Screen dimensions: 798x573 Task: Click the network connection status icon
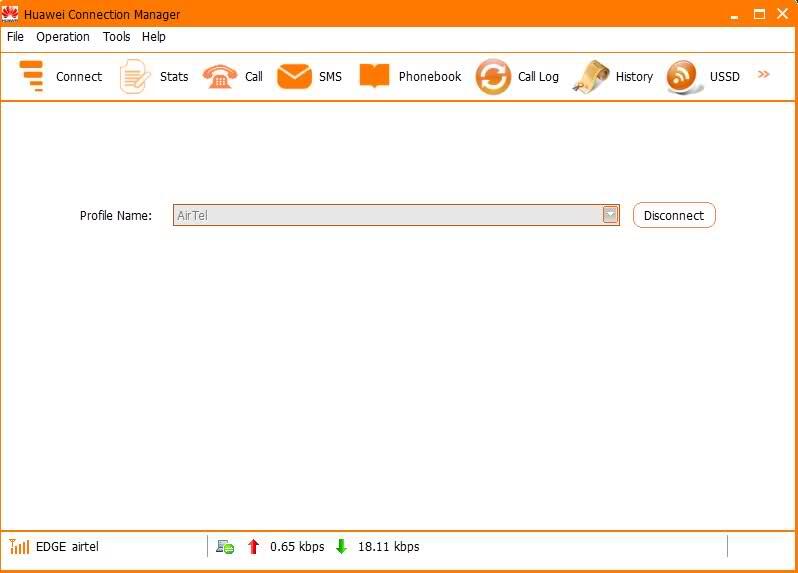tap(225, 547)
